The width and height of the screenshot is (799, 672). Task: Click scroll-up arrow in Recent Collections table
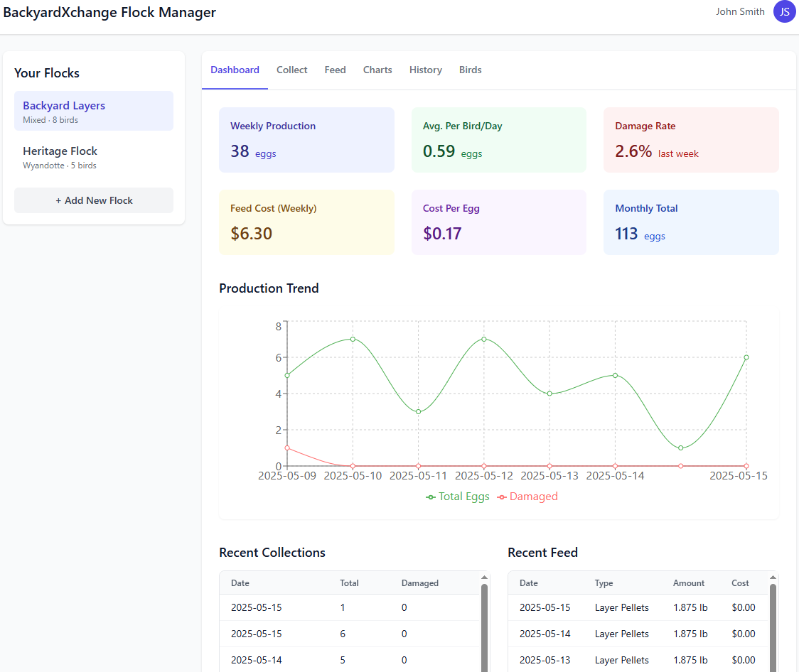point(485,578)
